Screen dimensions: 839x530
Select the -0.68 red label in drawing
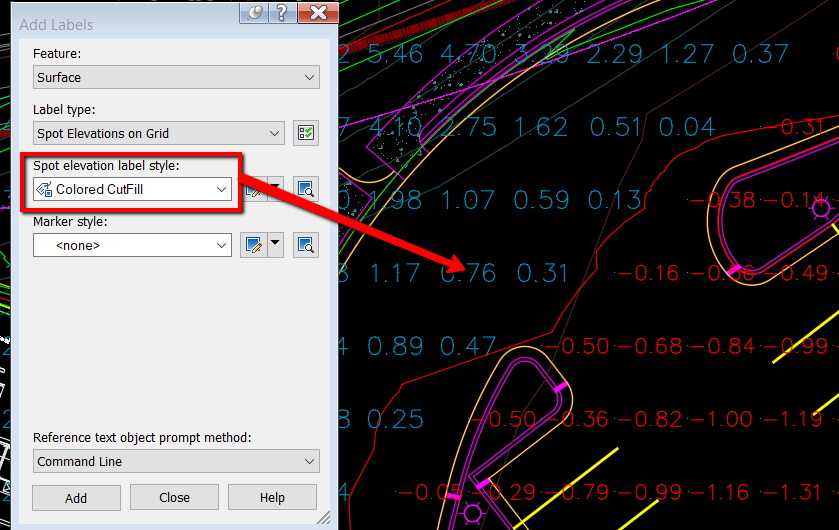650,346
